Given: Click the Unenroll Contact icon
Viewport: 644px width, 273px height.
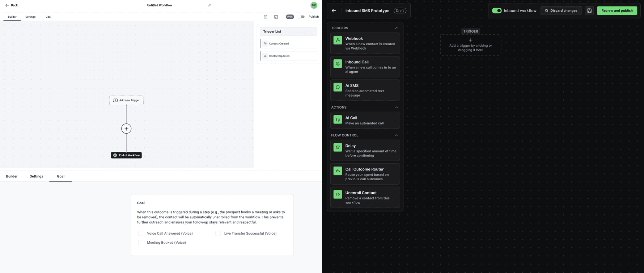Looking at the screenshot, I should pyautogui.click(x=338, y=194).
